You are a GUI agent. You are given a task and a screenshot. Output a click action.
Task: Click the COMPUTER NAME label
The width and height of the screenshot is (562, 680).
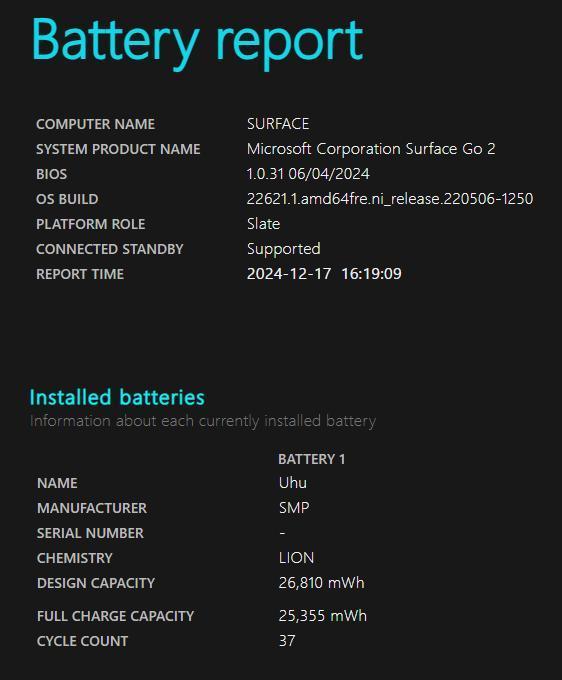[x=95, y=124]
